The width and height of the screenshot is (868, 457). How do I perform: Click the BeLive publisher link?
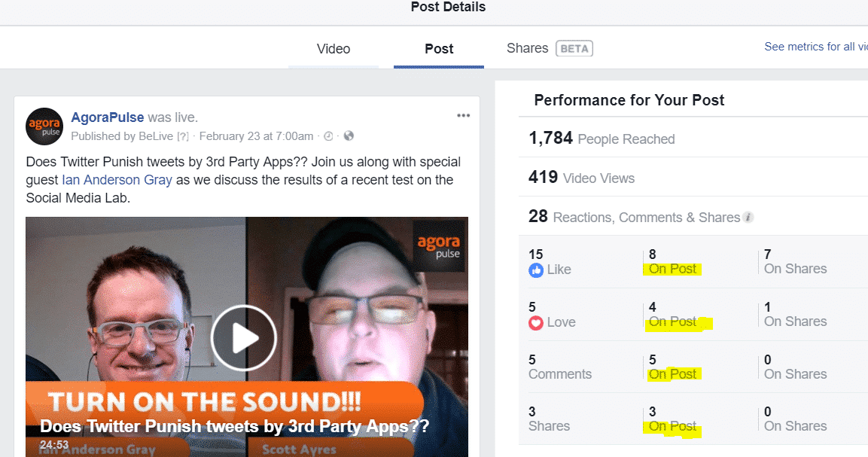pos(156,136)
